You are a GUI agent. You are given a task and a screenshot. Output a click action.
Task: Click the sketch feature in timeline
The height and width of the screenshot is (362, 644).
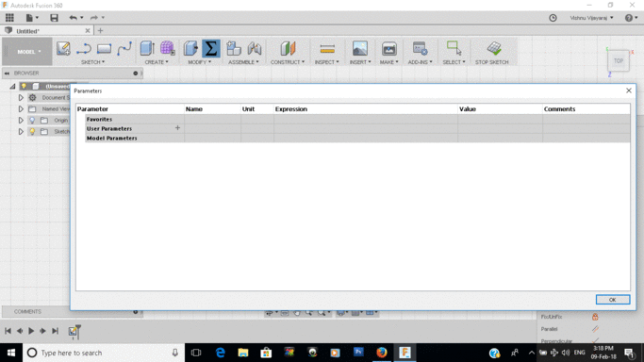click(x=74, y=331)
